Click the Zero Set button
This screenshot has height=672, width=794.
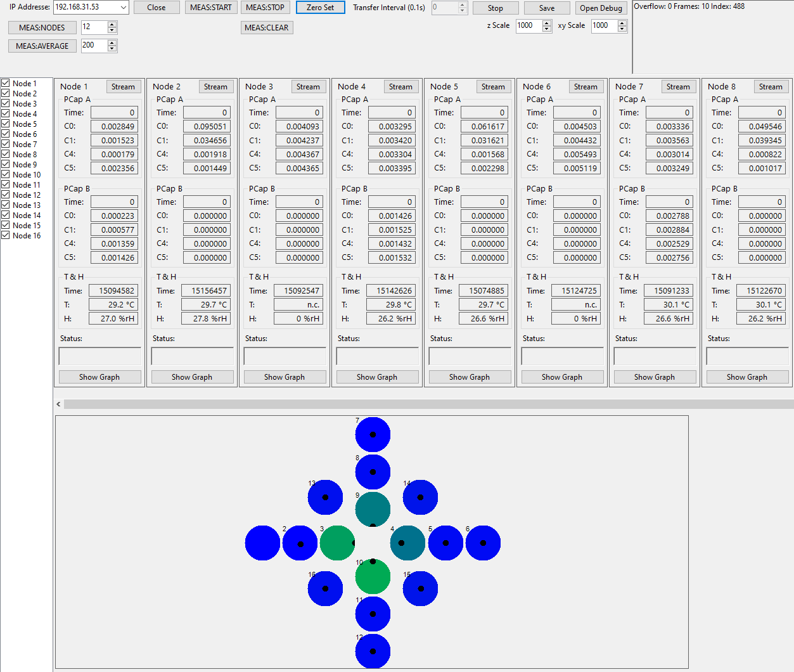pos(320,8)
